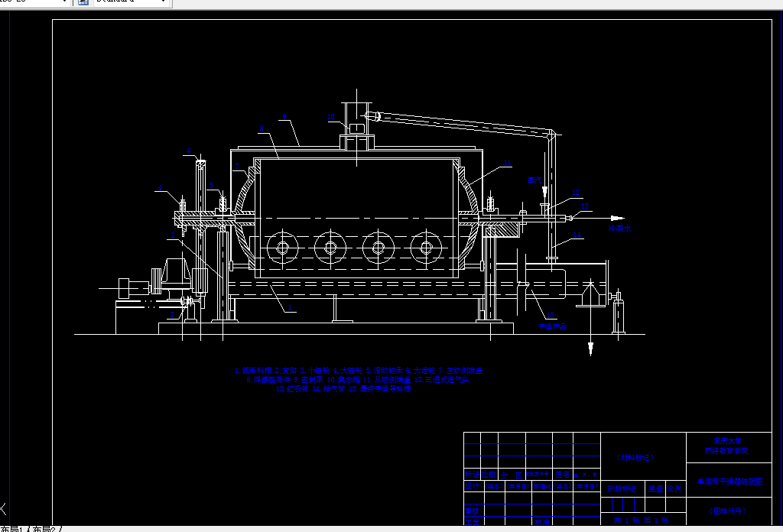Select the 重量 title block cell
This screenshot has height=532, width=783.
(655, 489)
